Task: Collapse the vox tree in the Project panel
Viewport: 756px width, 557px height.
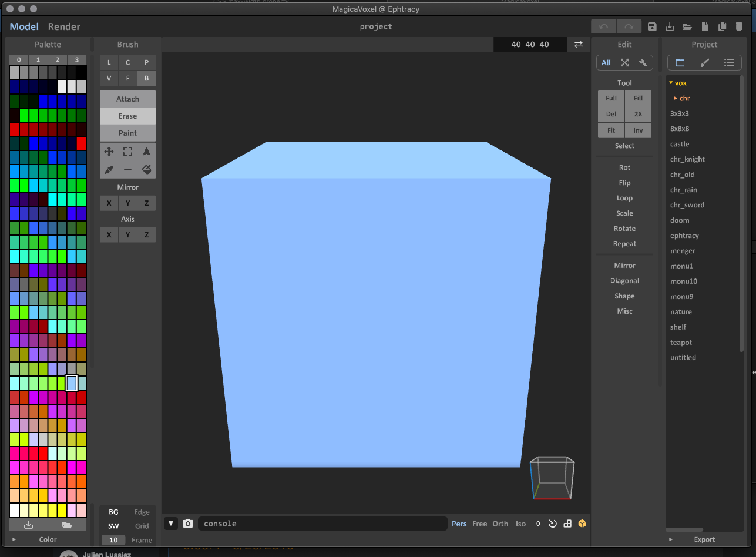Action: (x=670, y=83)
